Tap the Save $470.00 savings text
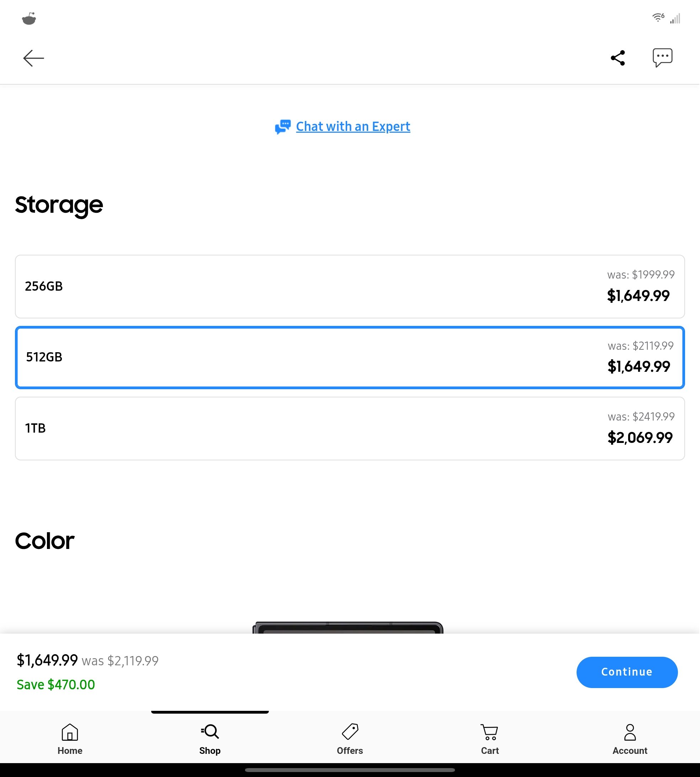 click(x=56, y=685)
